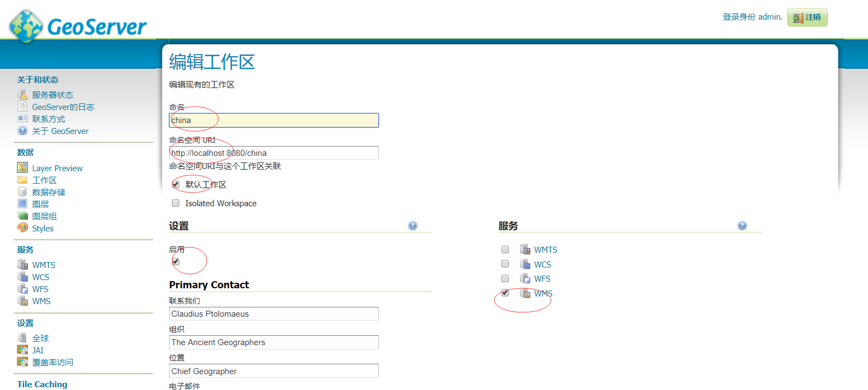Click the workspaces folder icon
Screen dimensions: 868x390
point(22,180)
